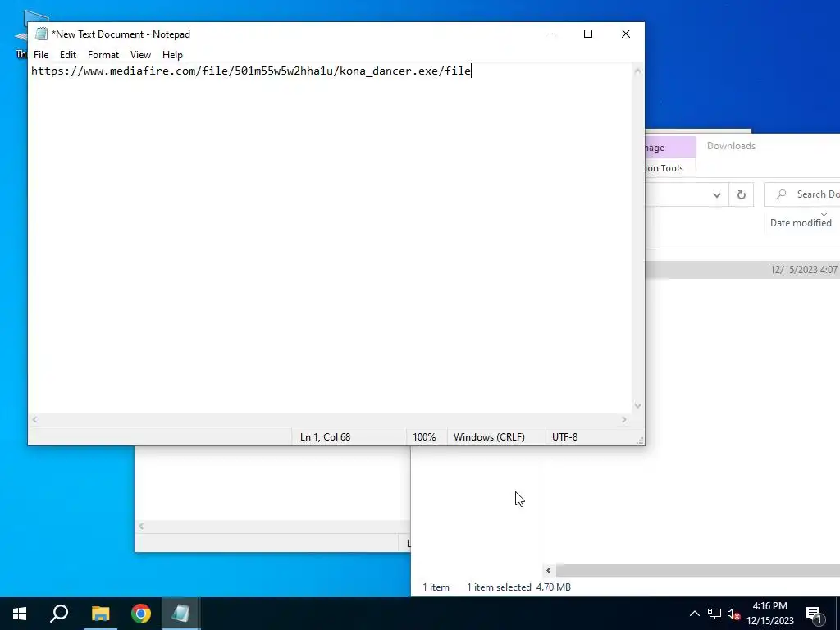Screen dimensions: 840x630
Task: Open the Help menu in Notepad
Action: pyautogui.click(x=172, y=55)
